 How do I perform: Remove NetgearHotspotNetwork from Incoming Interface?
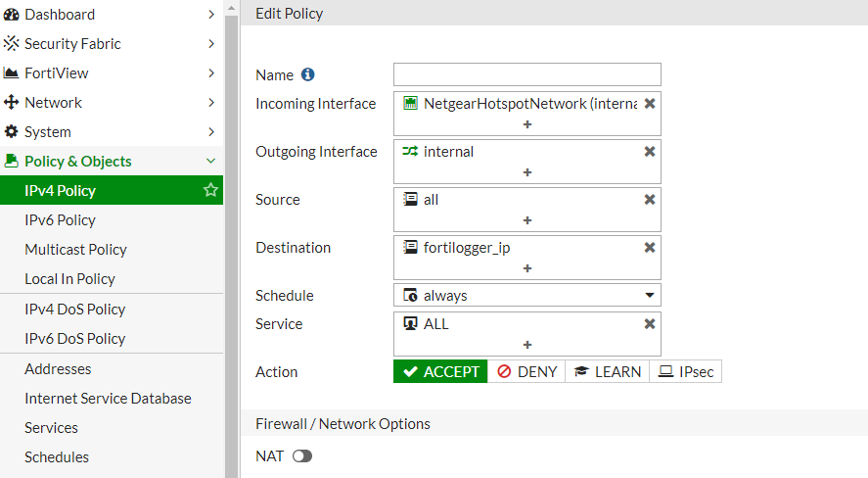tap(650, 104)
